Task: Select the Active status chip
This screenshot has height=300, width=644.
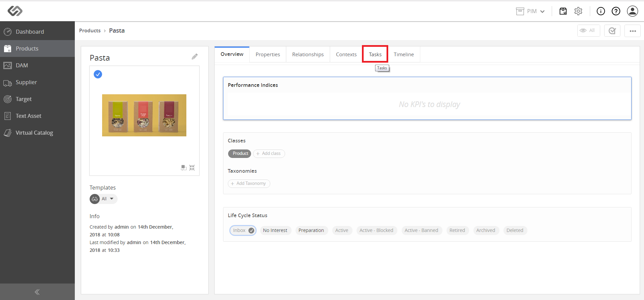Action: point(342,230)
